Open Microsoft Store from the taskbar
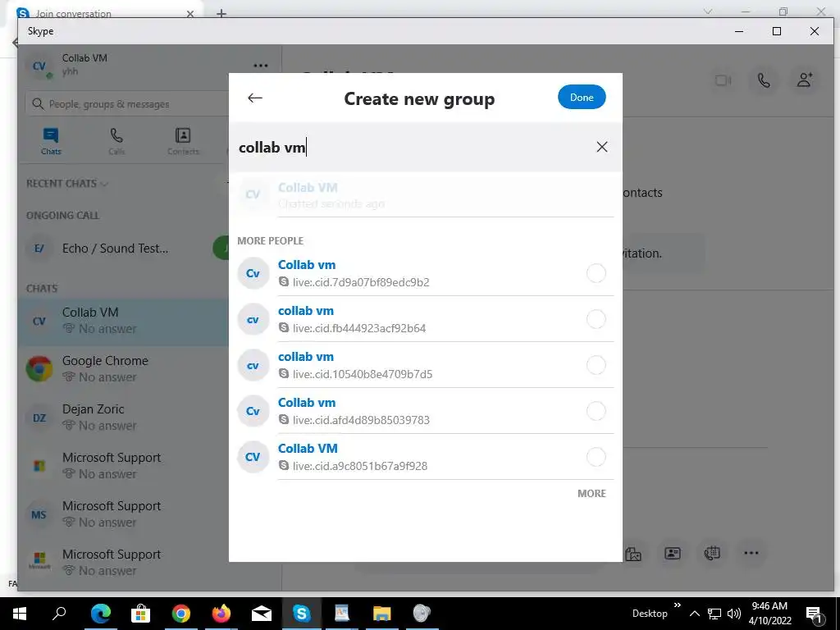The width and height of the screenshot is (840, 630). click(140, 614)
